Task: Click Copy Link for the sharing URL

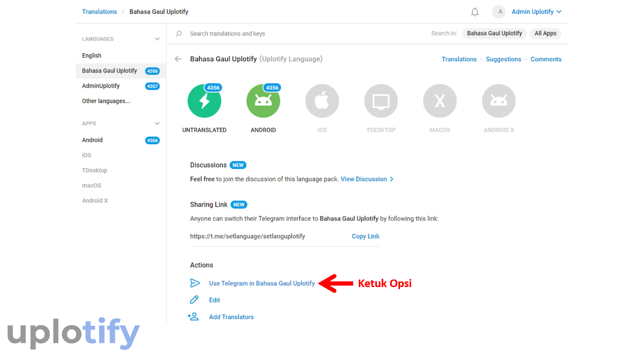Action: pos(365,236)
